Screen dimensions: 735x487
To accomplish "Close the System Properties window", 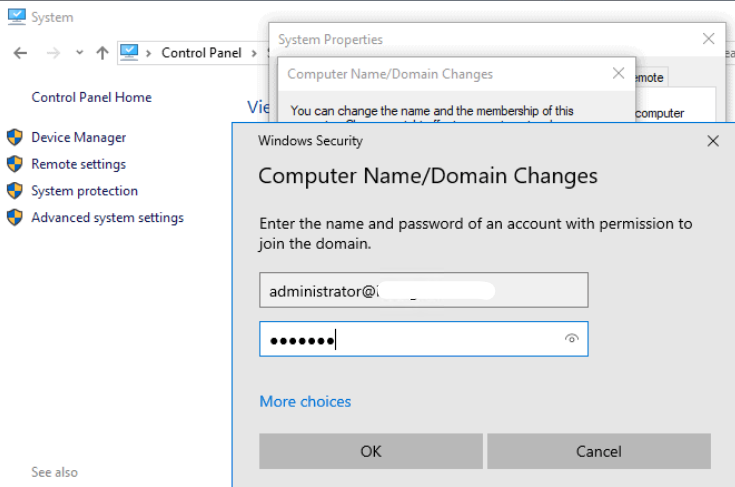I will click(x=708, y=38).
